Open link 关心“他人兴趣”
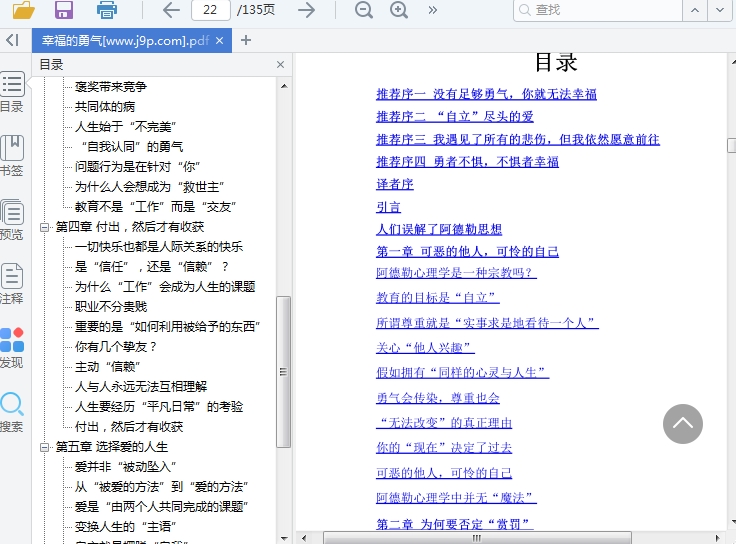This screenshot has width=736, height=544. point(425,348)
